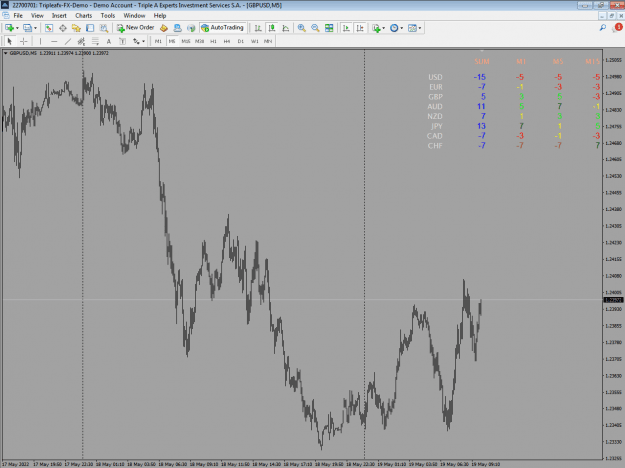Viewport: 625px width, 468px height.
Task: Show the Terminal panel icon
Action: pyautogui.click(x=90, y=28)
